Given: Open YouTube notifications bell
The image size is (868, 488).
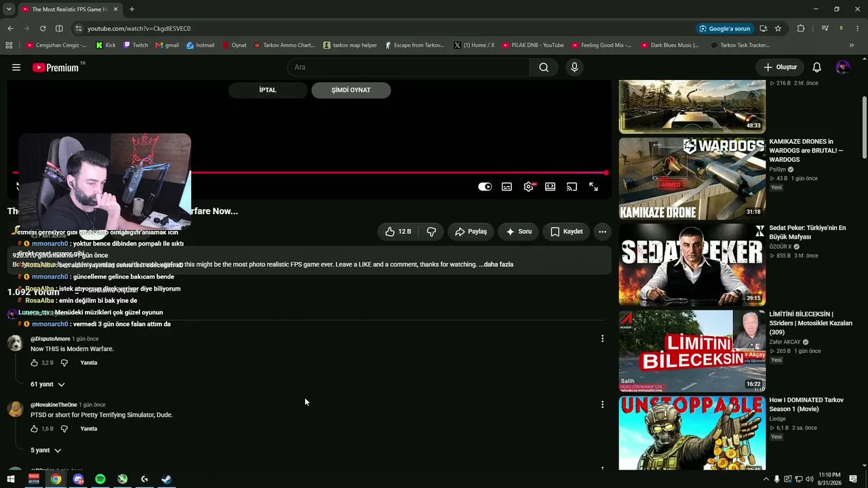Looking at the screenshot, I should (817, 67).
